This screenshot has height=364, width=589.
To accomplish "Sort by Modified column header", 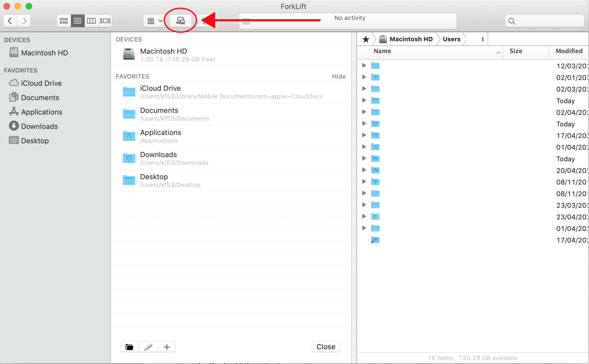I will click(569, 51).
